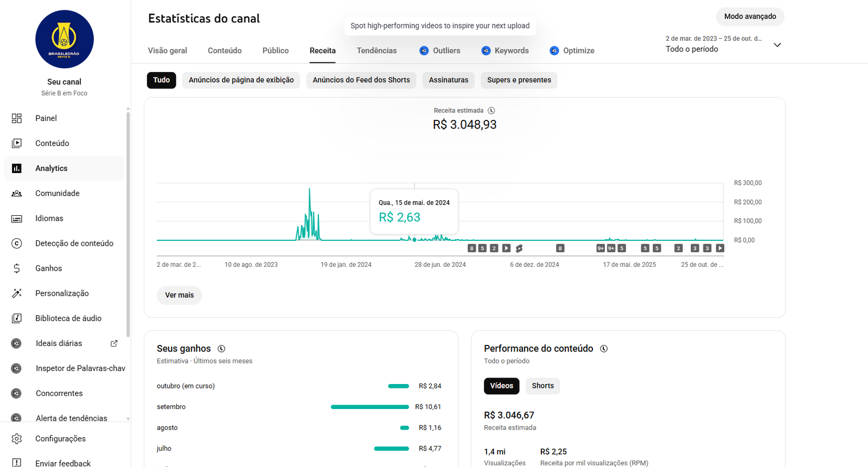
Task: Expand chart with Ver mais
Action: pos(179,295)
